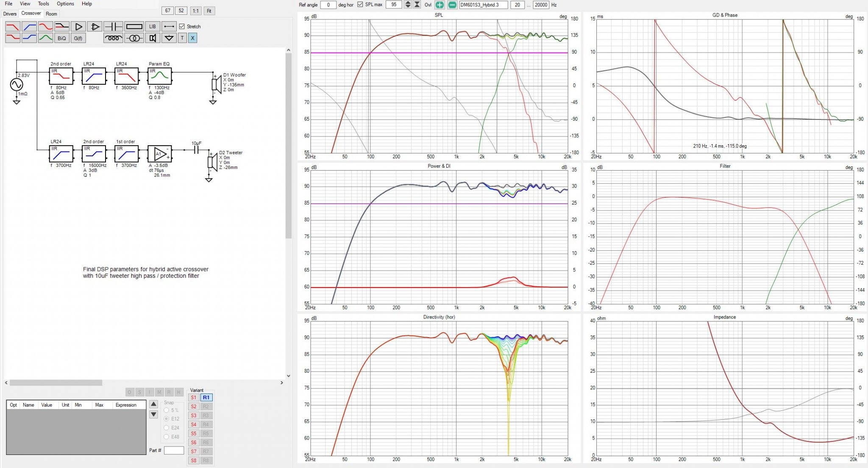This screenshot has width=868, height=468.
Task: Click the DM601S3_Hybrid.3 overlay name field
Action: (483, 5)
